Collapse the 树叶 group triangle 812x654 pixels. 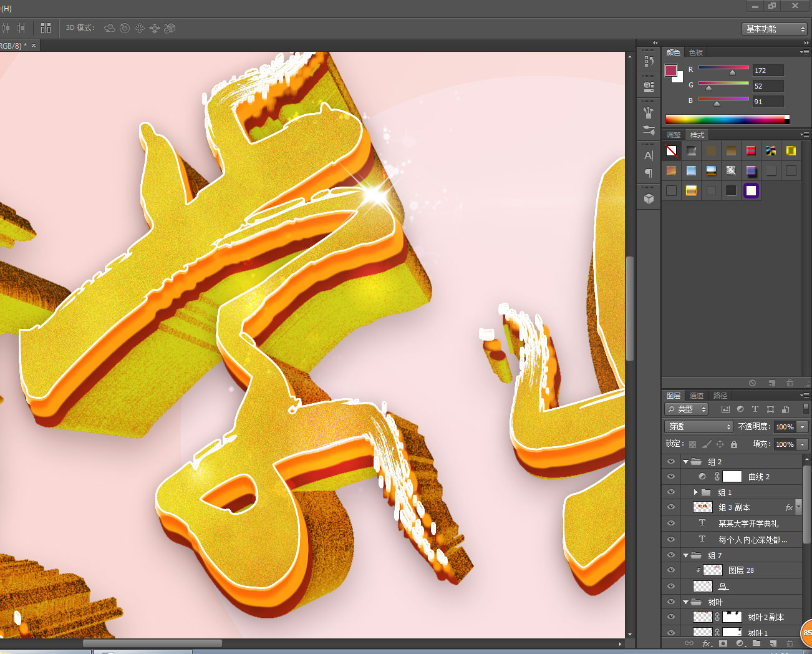click(686, 602)
